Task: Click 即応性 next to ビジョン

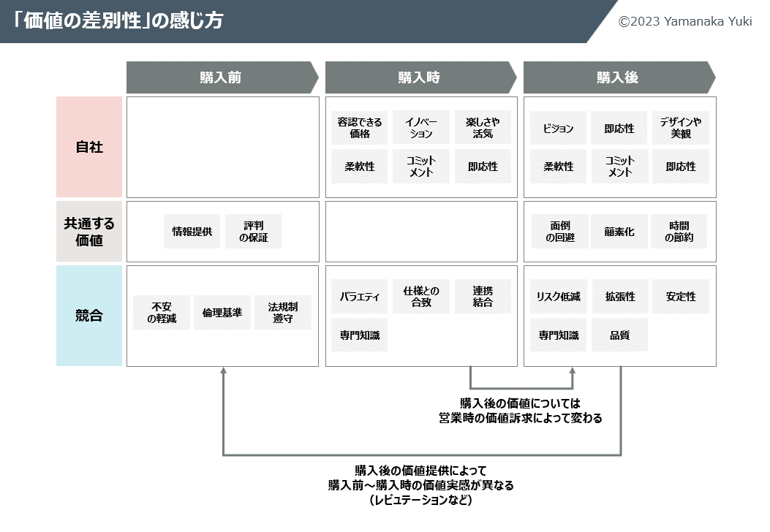Action: coord(619,128)
